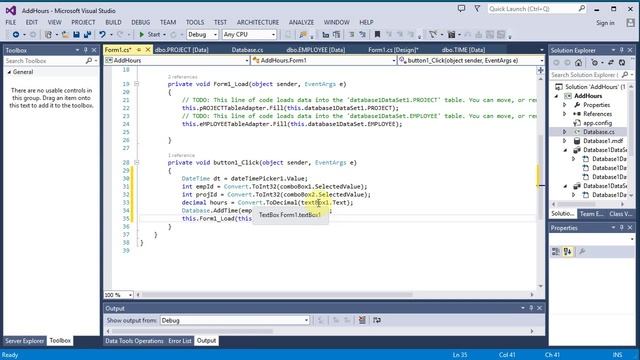
Task: Click the Save file toolbar icon
Action: pos(76,35)
